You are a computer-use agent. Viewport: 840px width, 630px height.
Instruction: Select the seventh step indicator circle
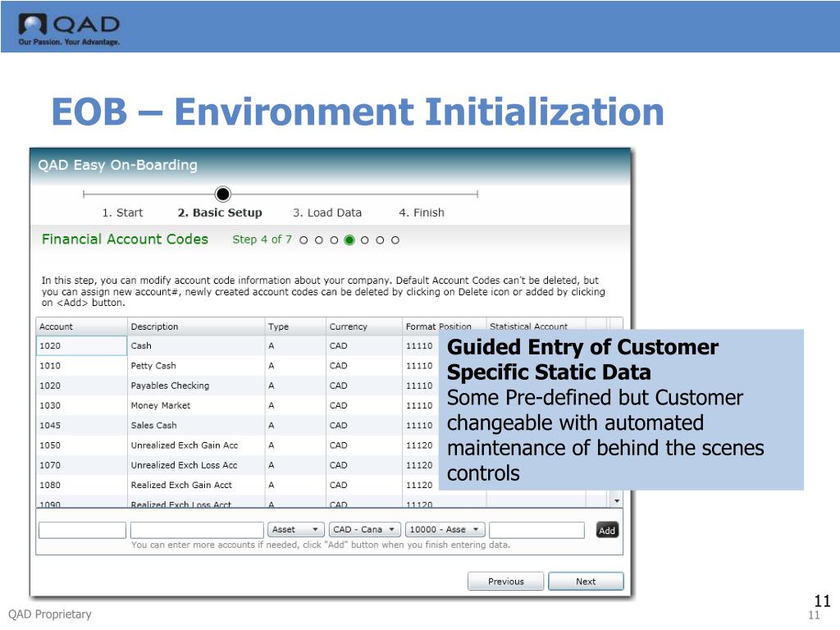[395, 240]
